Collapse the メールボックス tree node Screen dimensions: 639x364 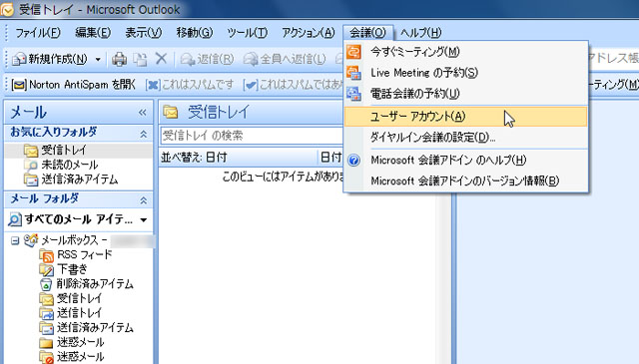point(15,240)
